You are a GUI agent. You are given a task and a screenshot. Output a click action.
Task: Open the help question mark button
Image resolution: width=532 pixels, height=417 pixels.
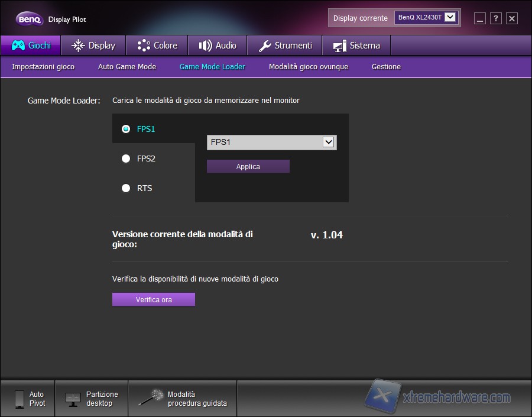click(x=495, y=18)
